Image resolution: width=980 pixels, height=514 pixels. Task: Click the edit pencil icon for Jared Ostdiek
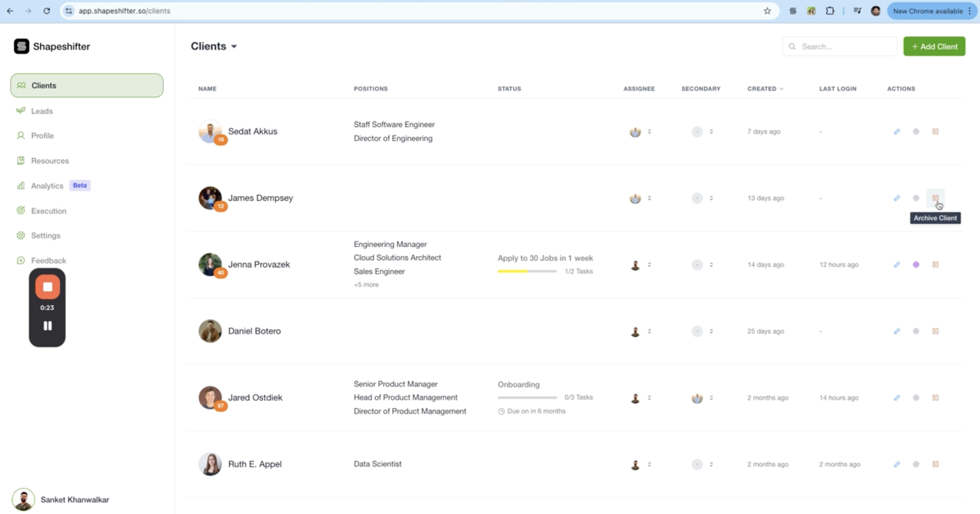[x=897, y=398]
